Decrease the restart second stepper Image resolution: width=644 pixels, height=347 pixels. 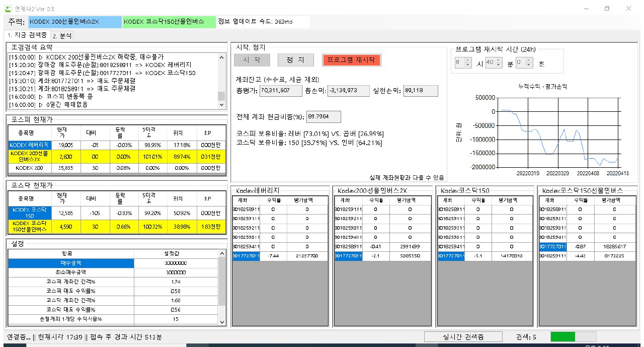pyautogui.click(x=529, y=65)
